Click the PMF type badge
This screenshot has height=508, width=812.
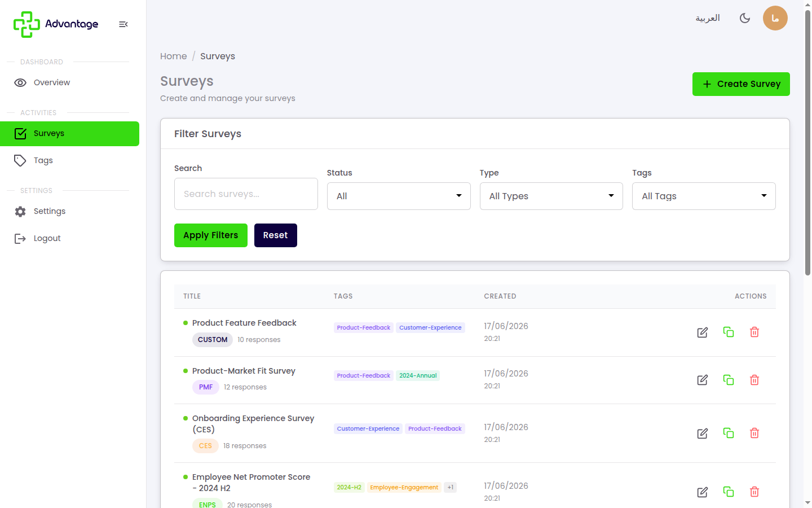206,387
